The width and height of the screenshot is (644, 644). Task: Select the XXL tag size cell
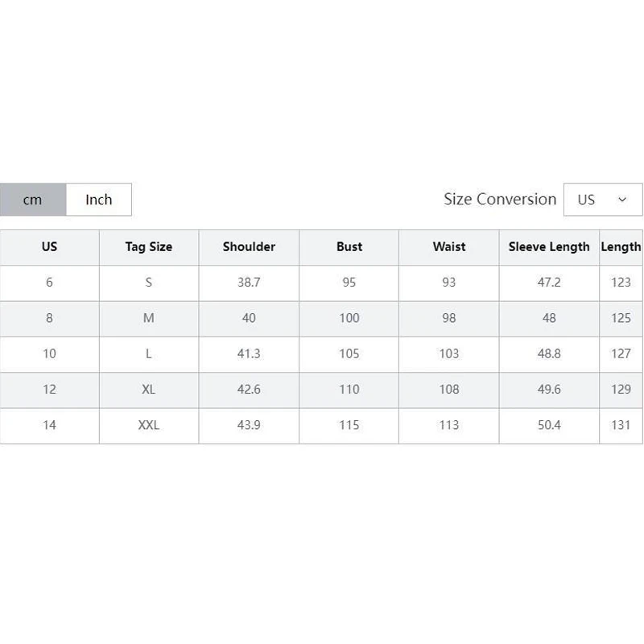pyautogui.click(x=149, y=426)
